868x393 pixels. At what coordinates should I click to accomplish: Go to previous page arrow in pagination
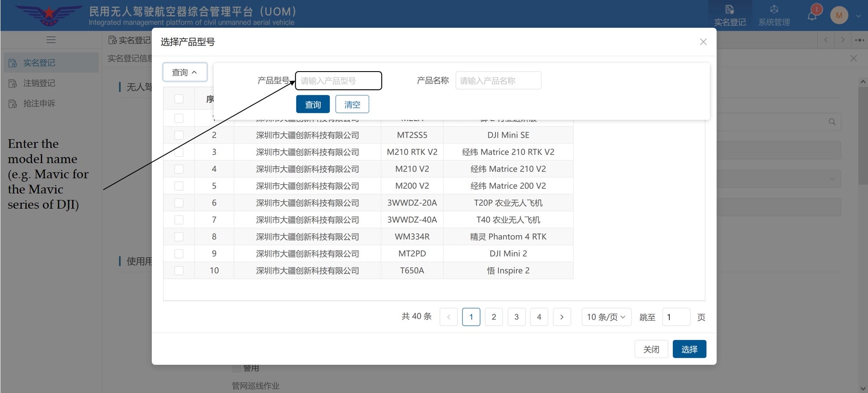click(449, 317)
